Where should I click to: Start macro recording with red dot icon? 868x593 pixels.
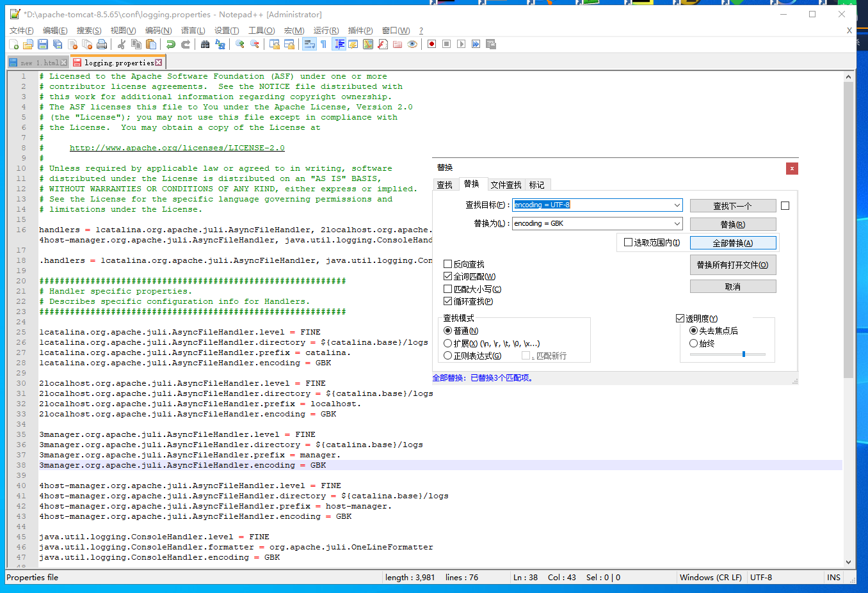(x=431, y=44)
